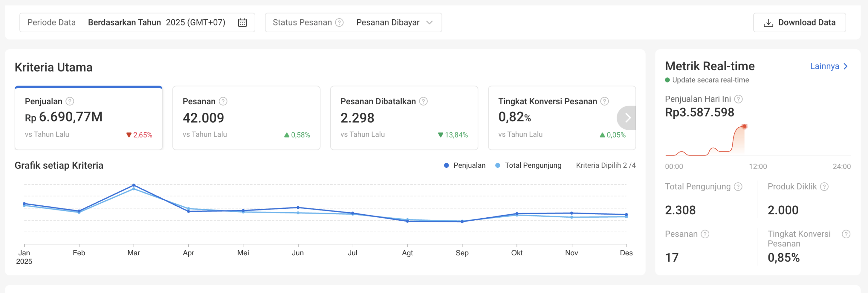Screen dimensions: 868x293
Task: Click the Download Data button
Action: 800,22
